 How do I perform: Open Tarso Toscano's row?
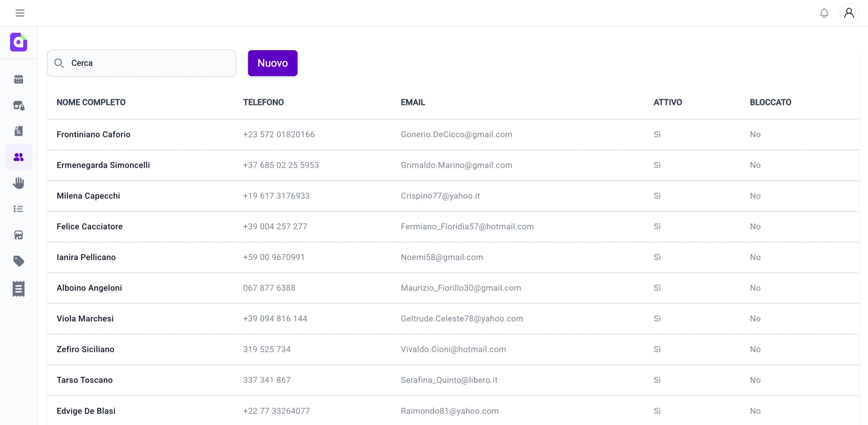453,380
